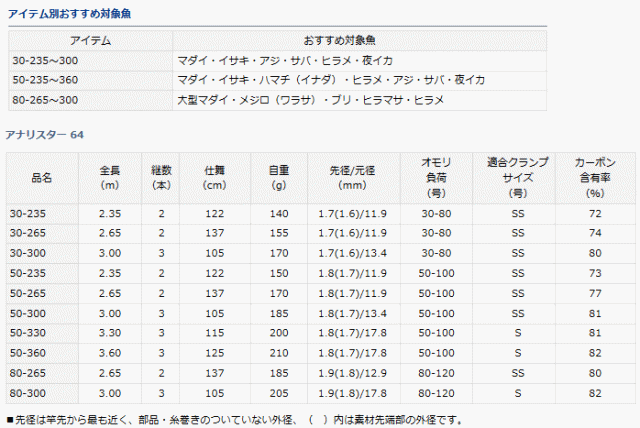Click weight 210 in the 50-360 row
The image size is (640, 428).
coord(279,353)
